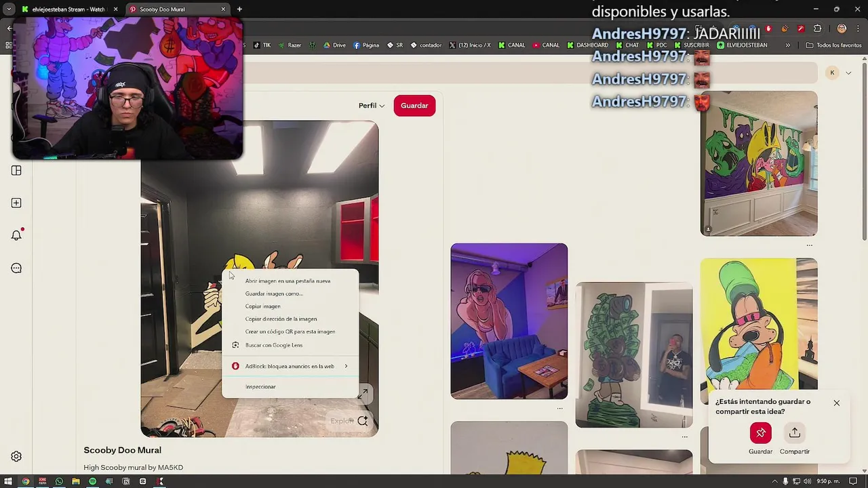Open the Drive bookmark
868x488 pixels.
[335, 45]
